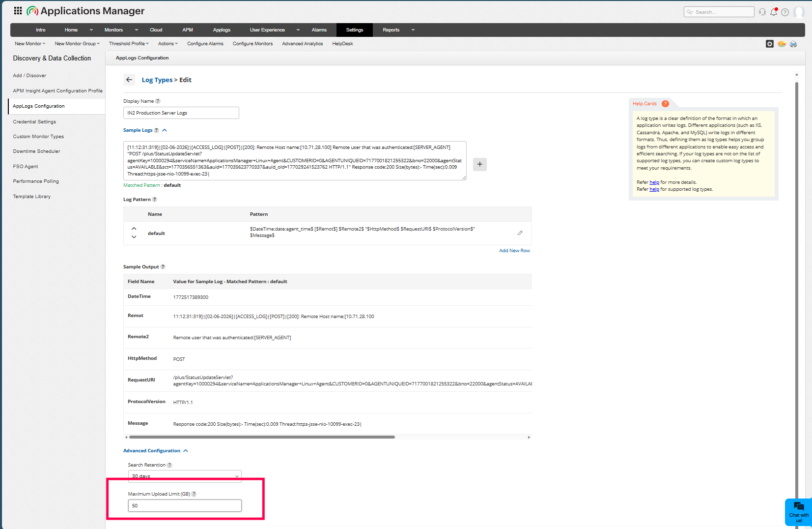Move default pattern down with down arrow
This screenshot has height=529, width=812.
[x=134, y=237]
